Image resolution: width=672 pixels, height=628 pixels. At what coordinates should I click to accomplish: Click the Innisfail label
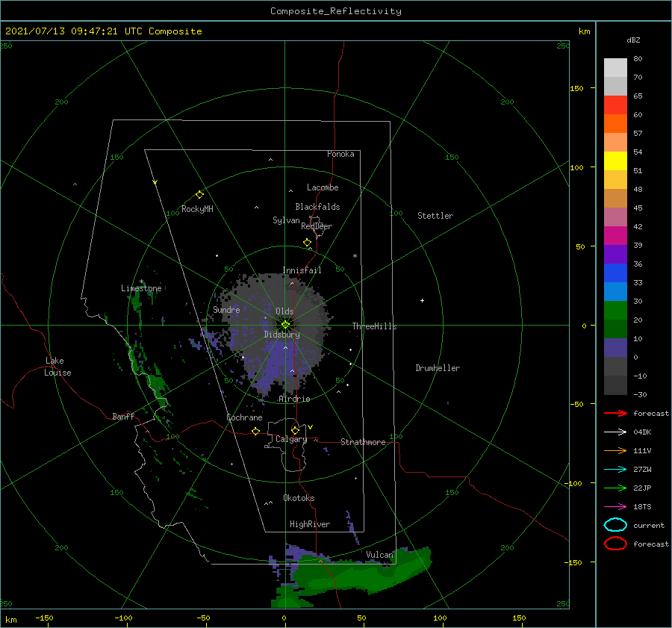(x=302, y=270)
